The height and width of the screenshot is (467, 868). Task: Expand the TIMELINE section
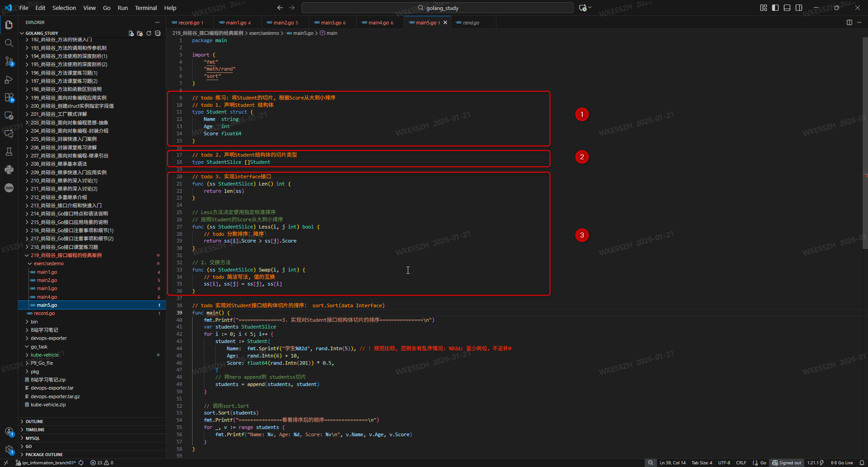click(x=92, y=430)
